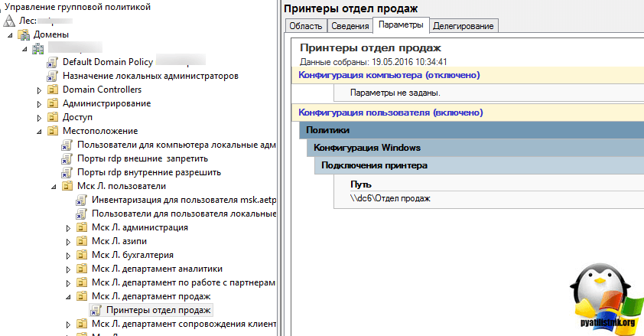Image resolution: width=644 pixels, height=336 pixels.
Task: Click Конфигурация компьютера (отключено) header link
Action: 389,75
